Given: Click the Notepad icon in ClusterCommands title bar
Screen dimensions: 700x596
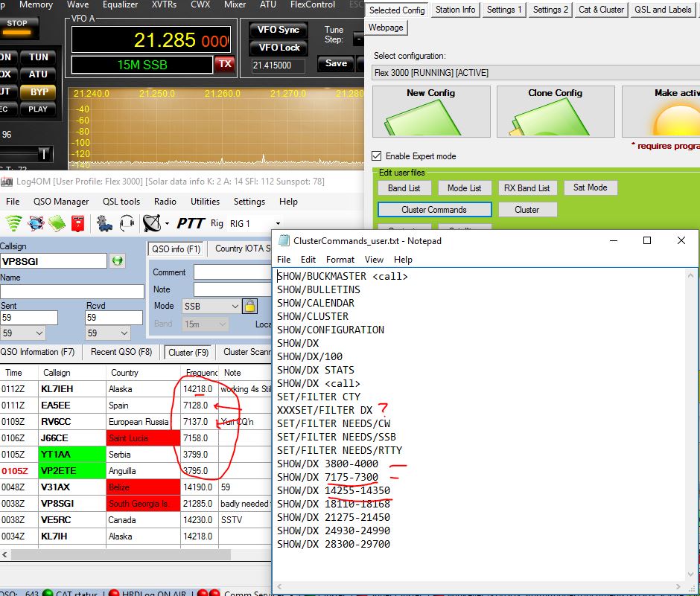Looking at the screenshot, I should pos(284,241).
